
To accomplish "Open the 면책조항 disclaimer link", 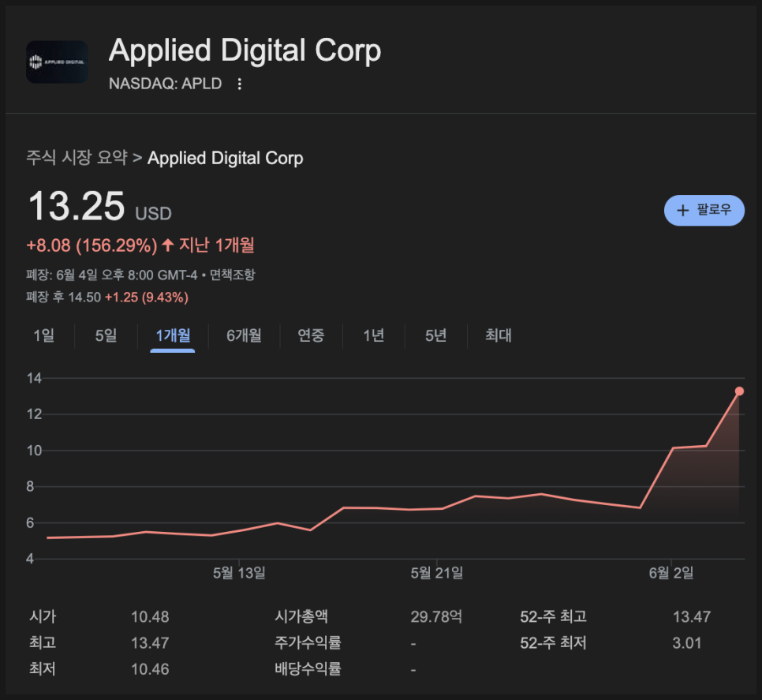I will 232,275.
